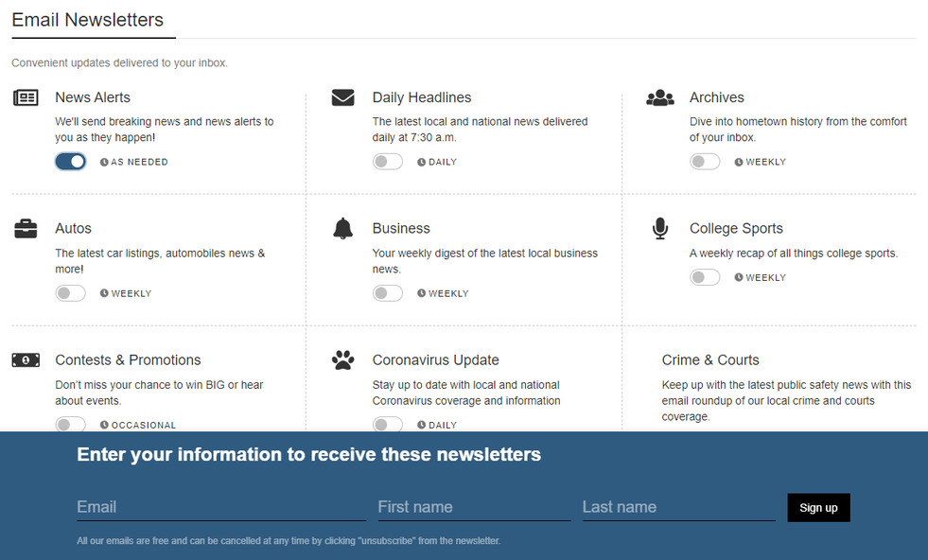Screen dimensions: 928x560
Task: Click the clock icon for College Sports frequency
Action: 739,277
